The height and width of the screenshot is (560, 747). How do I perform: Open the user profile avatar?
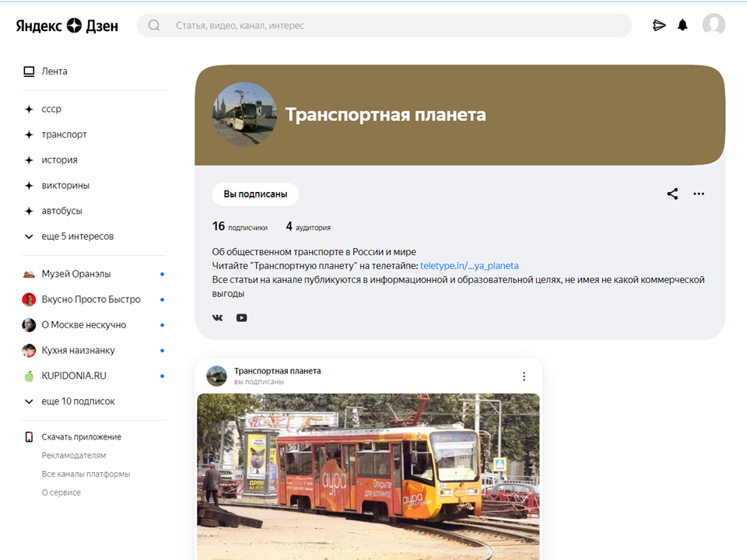[714, 25]
